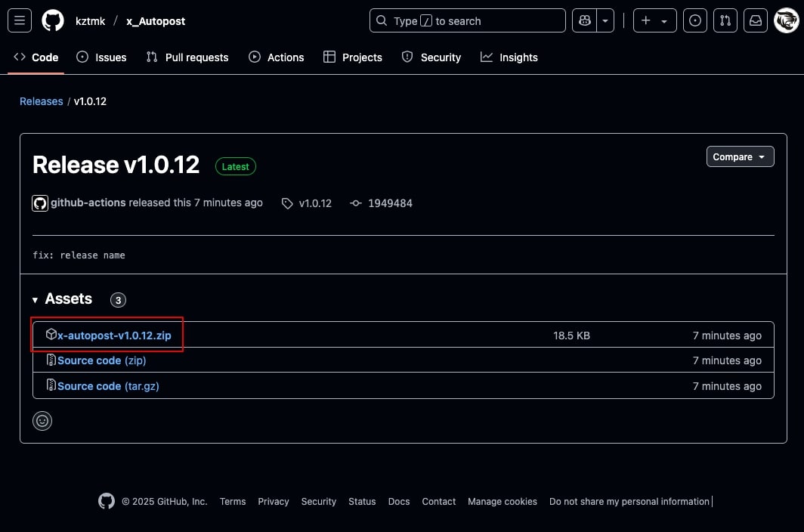Viewport: 804px width, 532px height.
Task: Open the kztmk owner page
Action: tap(90, 21)
